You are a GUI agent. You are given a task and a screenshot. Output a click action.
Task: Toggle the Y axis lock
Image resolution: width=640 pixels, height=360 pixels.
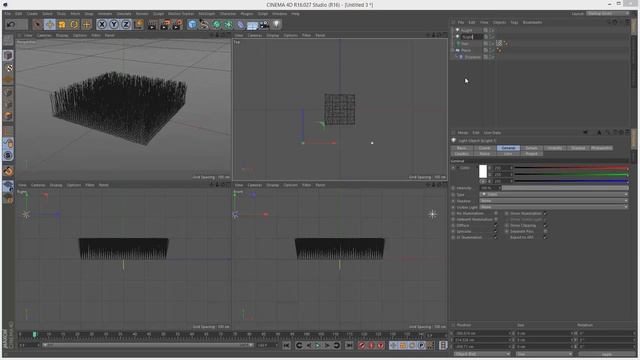click(114, 24)
